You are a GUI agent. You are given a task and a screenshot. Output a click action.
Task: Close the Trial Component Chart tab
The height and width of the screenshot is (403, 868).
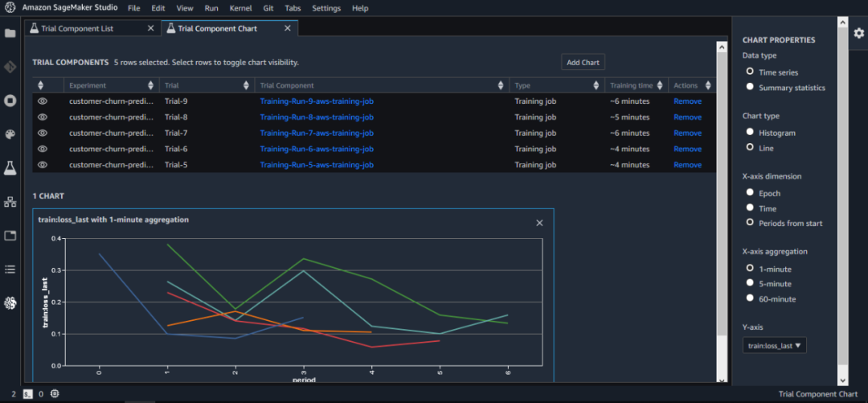(x=287, y=28)
